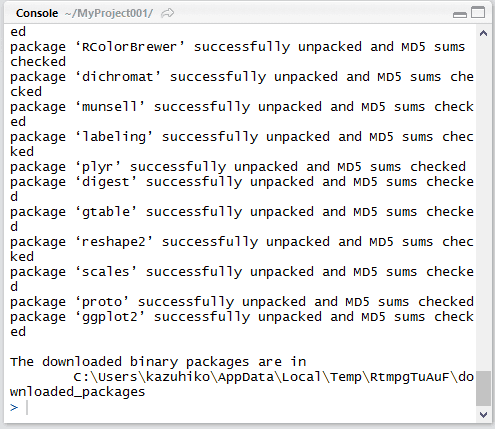Click the ~/MyProject001/ working directory path
This screenshot has width=495, height=429.
[109, 13]
